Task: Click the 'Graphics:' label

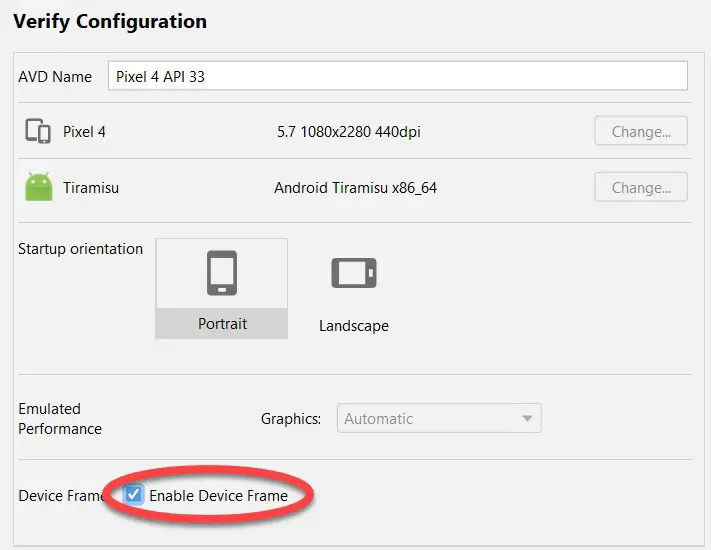Action: click(291, 419)
